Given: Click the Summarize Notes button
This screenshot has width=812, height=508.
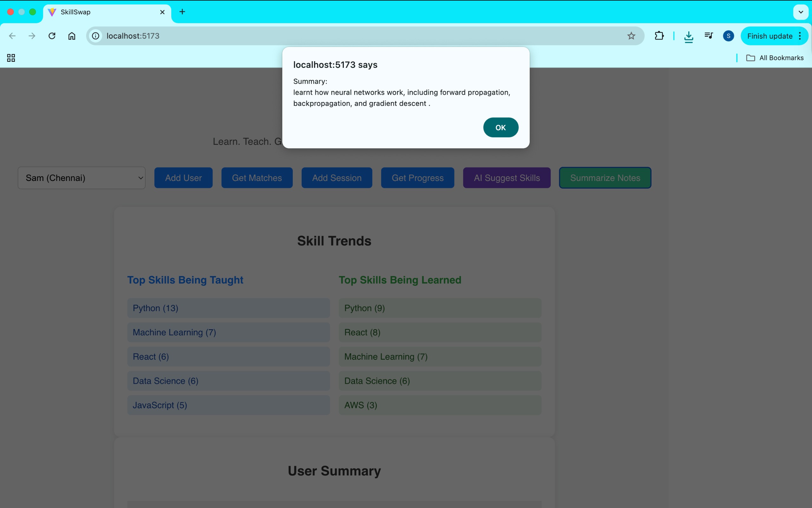Looking at the screenshot, I should [605, 178].
